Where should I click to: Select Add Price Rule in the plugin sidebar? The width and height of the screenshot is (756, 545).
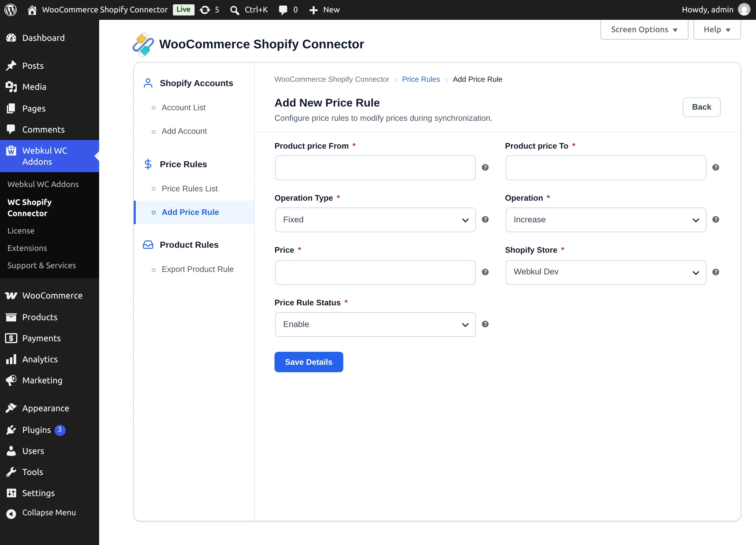tap(194, 212)
